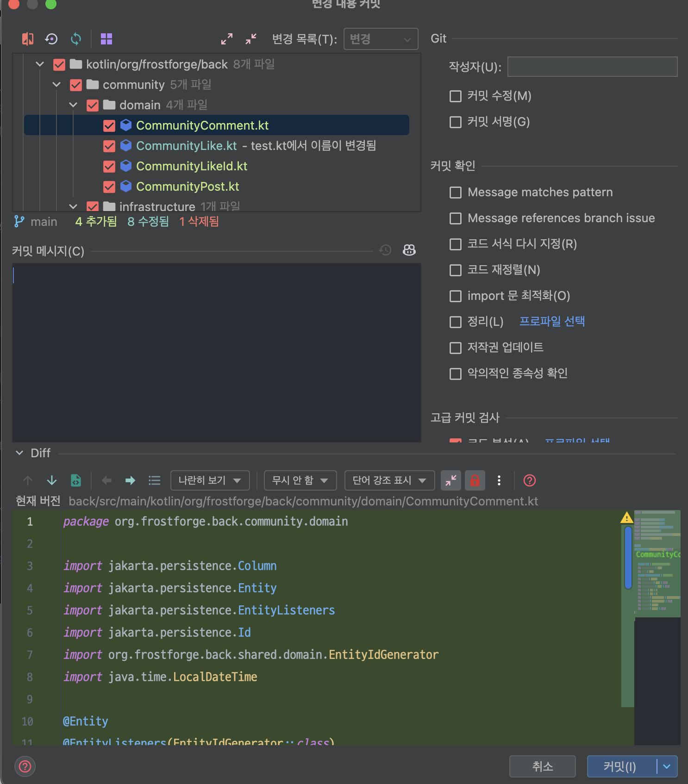This screenshot has width=688, height=784.
Task: Collapse the domain folder node
Action: click(73, 105)
